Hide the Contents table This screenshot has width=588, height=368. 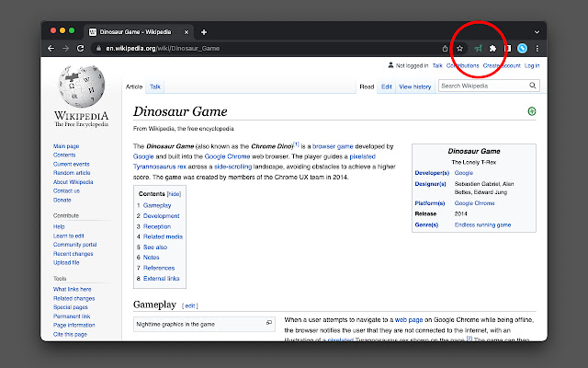tap(174, 194)
